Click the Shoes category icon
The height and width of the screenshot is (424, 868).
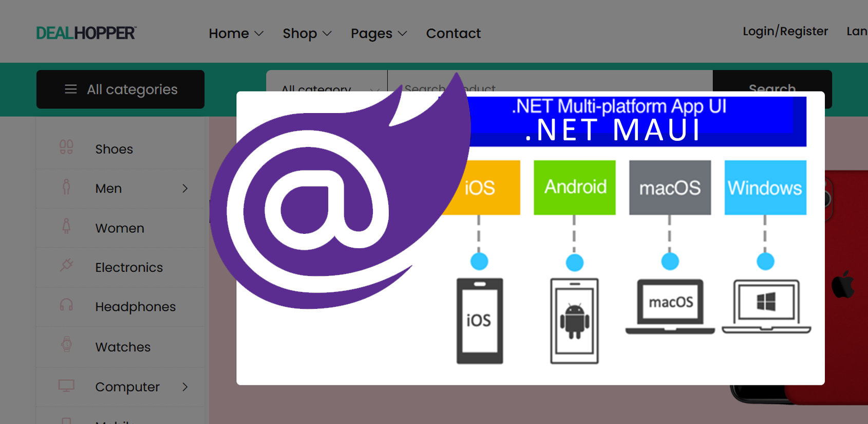[x=66, y=148]
